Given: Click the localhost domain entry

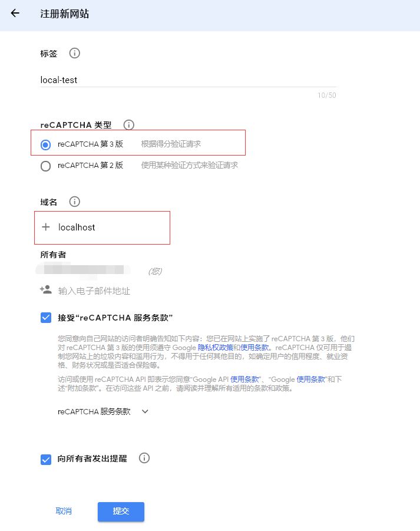Looking at the screenshot, I should 77,227.
